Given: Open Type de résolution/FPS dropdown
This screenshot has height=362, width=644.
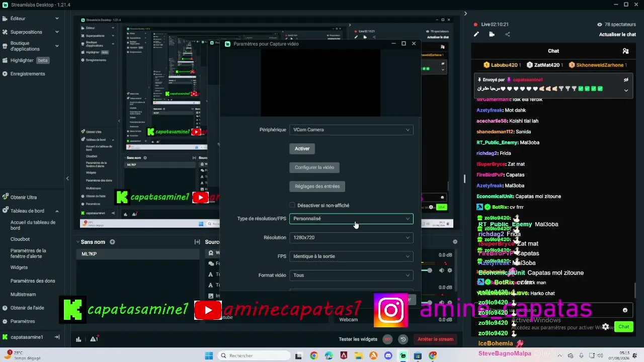Looking at the screenshot, I should pyautogui.click(x=351, y=219).
